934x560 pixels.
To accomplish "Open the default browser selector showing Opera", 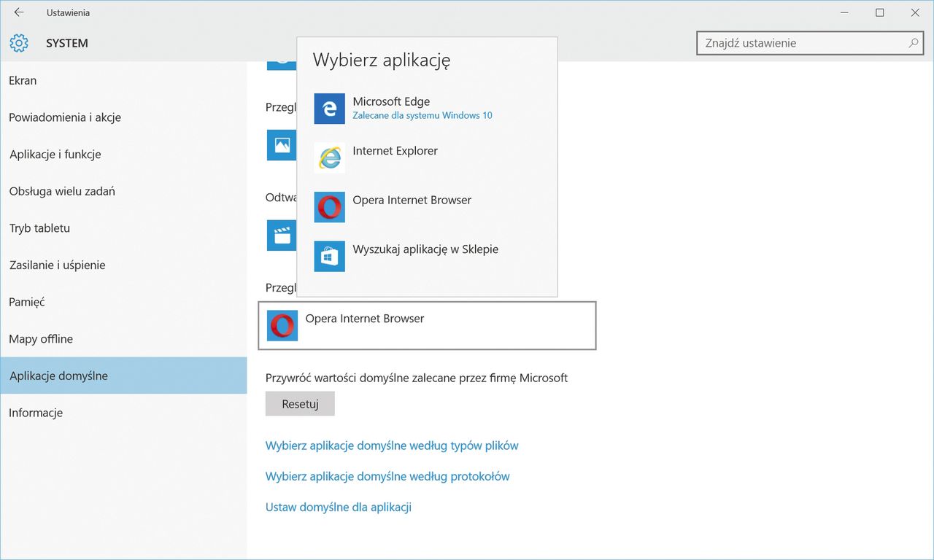I will click(x=428, y=325).
